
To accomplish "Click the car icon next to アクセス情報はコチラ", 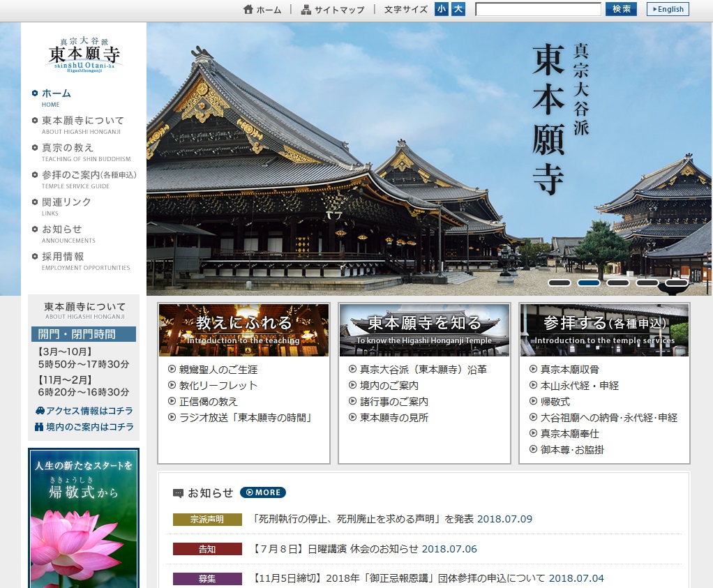I will point(40,411).
